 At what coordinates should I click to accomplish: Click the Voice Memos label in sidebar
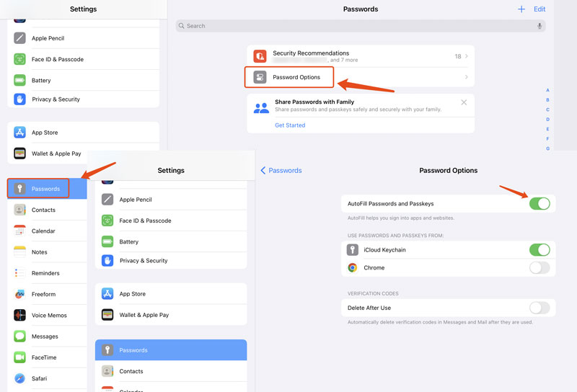click(x=49, y=315)
